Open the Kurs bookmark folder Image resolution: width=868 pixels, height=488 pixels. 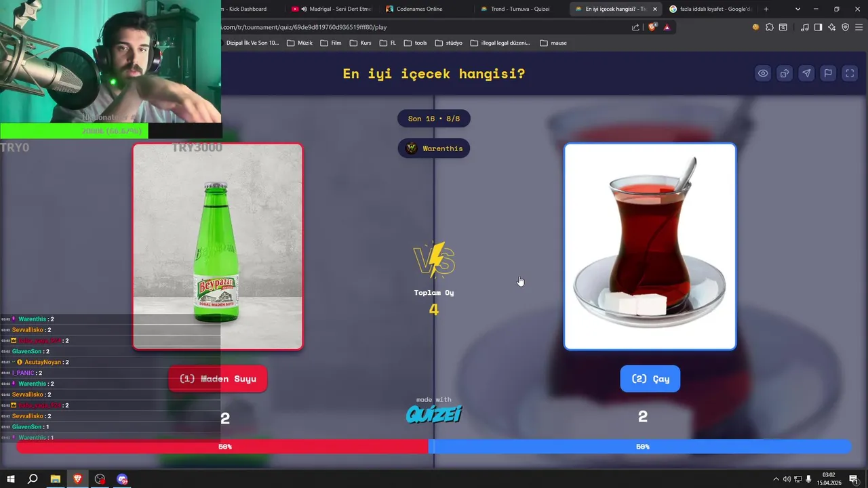(x=361, y=43)
